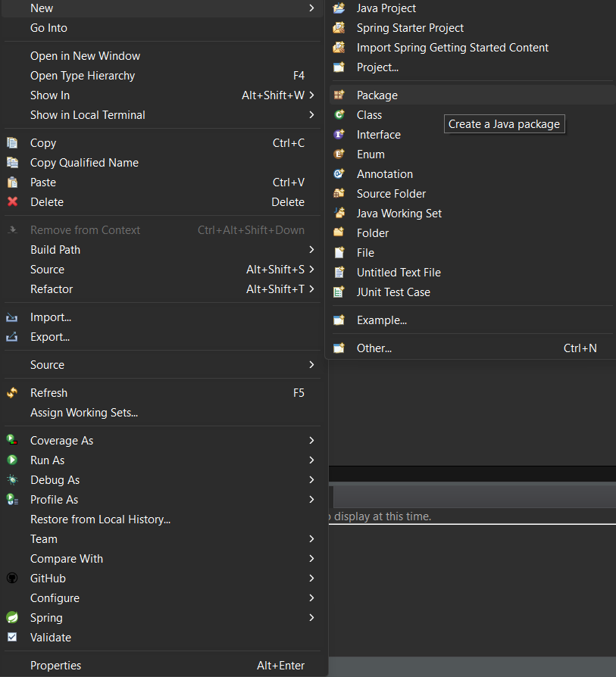This screenshot has height=677, width=616.
Task: Select the green Class icon
Action: 340,114
